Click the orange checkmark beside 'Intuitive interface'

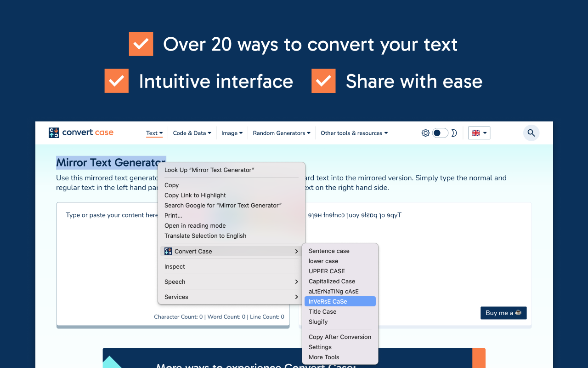pyautogui.click(x=117, y=81)
